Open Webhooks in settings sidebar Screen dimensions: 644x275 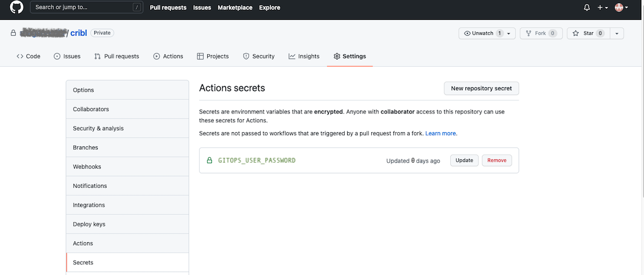click(x=127, y=167)
